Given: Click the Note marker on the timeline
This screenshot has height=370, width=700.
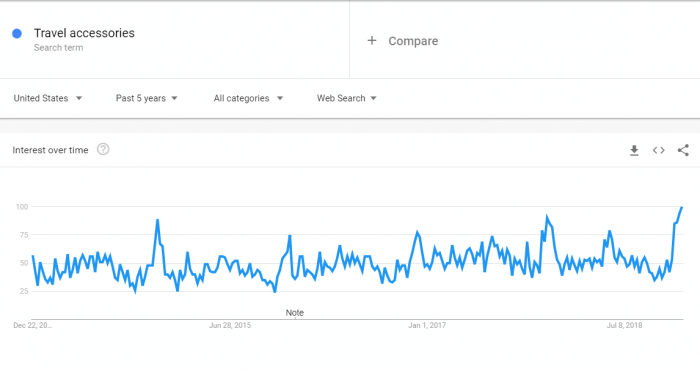Looking at the screenshot, I should (x=295, y=313).
